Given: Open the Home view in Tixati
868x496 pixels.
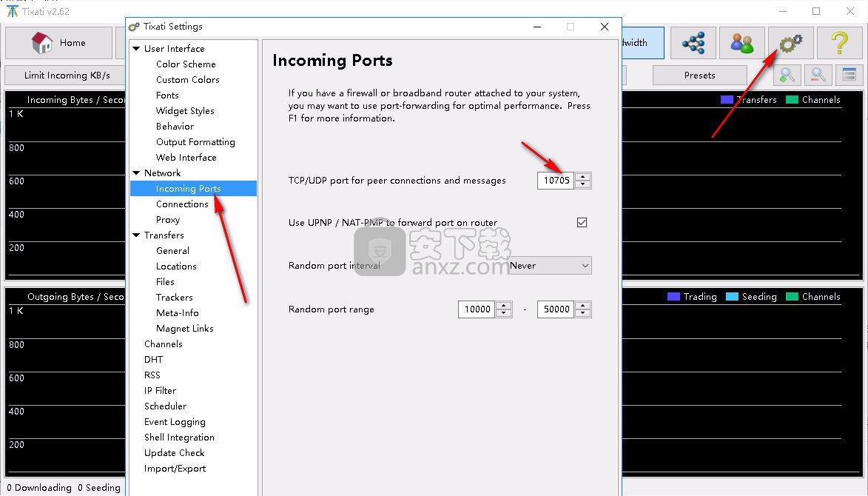Looking at the screenshot, I should 58,43.
